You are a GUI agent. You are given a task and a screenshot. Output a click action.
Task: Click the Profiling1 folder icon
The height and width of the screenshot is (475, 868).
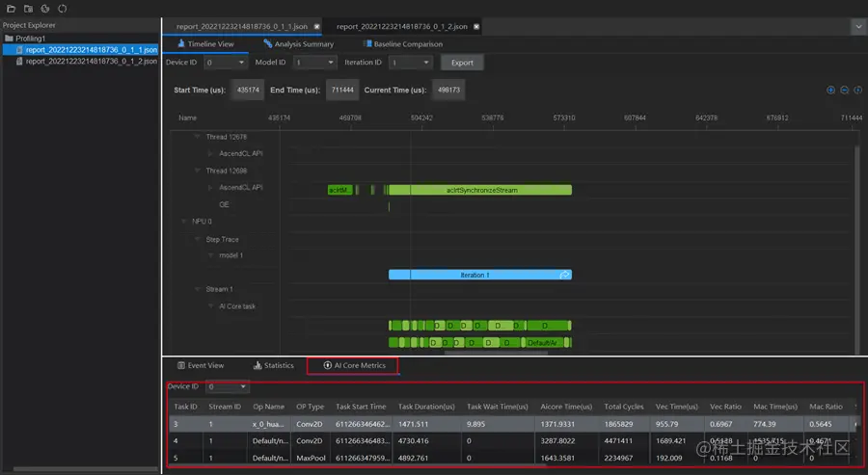pos(9,39)
